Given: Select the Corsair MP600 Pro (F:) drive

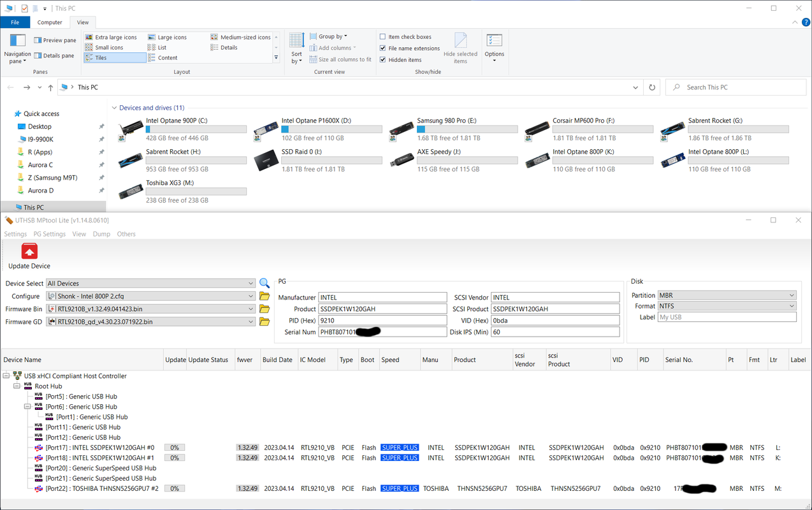Looking at the screenshot, I should (x=588, y=129).
